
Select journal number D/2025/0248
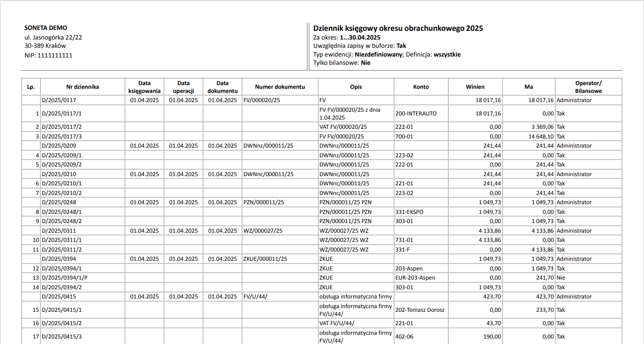pyautogui.click(x=59, y=202)
